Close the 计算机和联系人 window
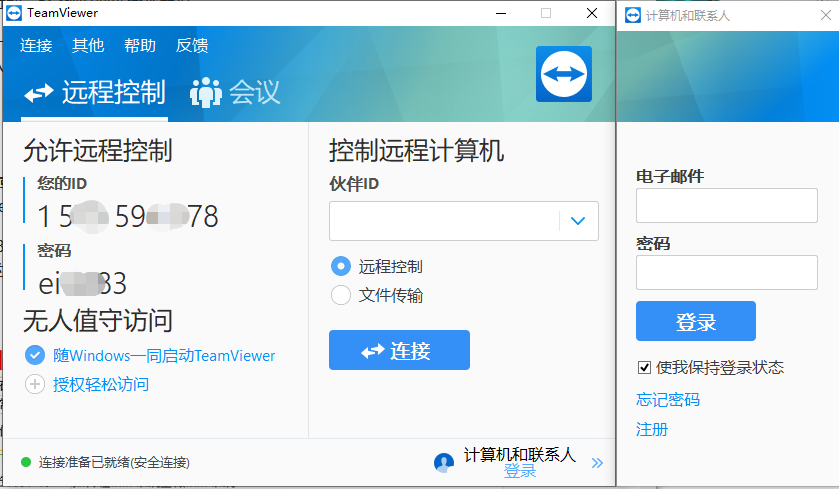 point(826,15)
